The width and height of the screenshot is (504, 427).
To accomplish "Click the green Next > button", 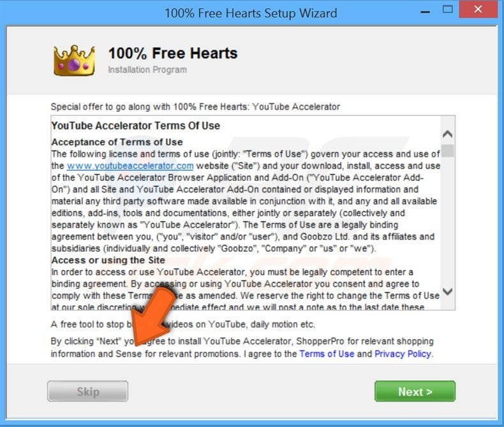I will tap(415, 391).
